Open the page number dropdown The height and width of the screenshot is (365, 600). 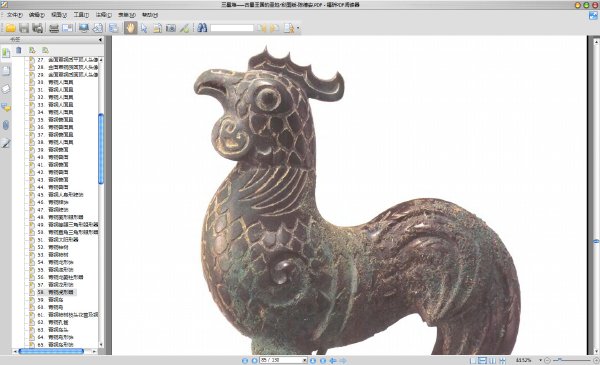pos(305,360)
